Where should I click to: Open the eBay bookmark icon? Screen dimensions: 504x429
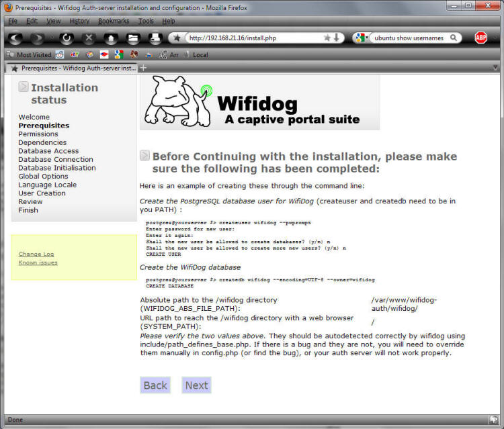click(75, 55)
